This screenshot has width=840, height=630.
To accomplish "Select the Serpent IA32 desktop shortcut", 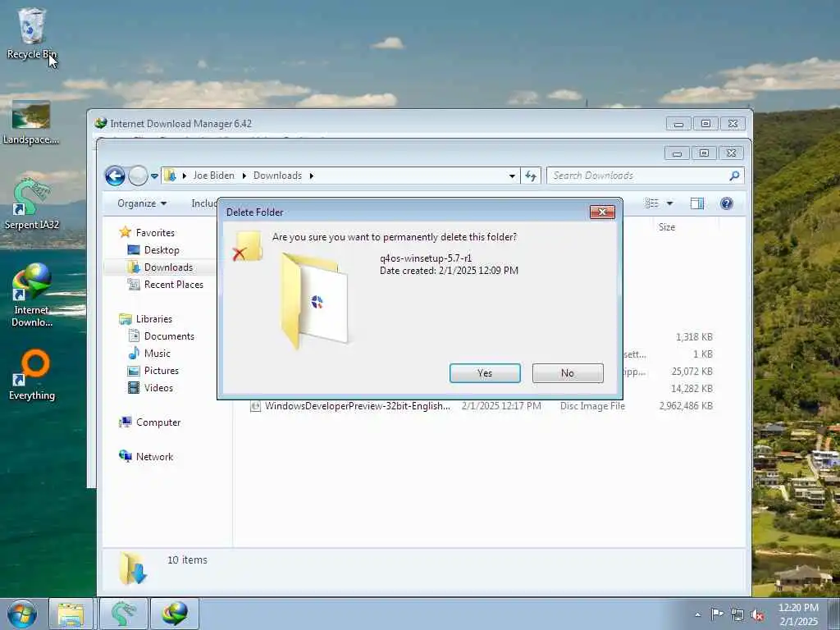I will pyautogui.click(x=32, y=204).
